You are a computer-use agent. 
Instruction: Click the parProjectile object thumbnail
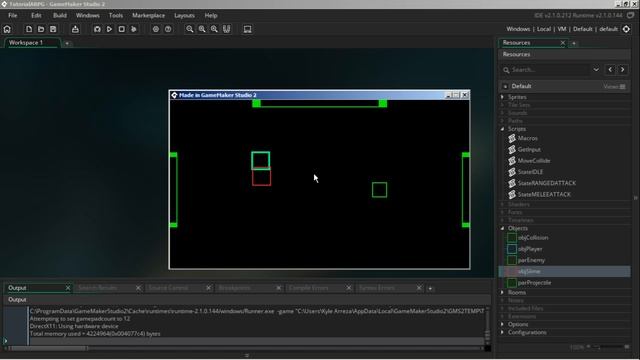(x=512, y=282)
